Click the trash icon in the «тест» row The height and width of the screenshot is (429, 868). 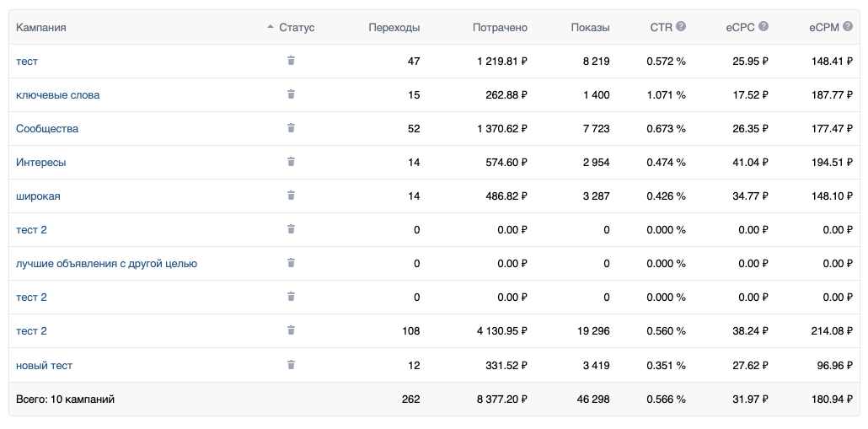(x=291, y=61)
